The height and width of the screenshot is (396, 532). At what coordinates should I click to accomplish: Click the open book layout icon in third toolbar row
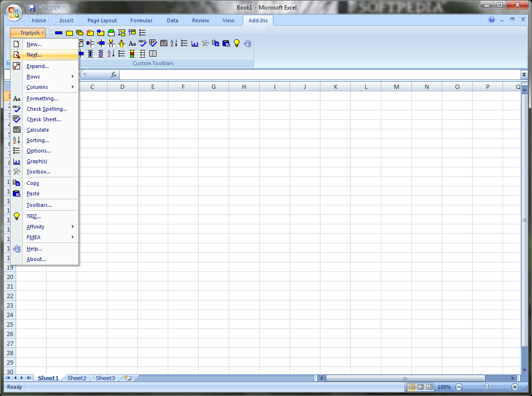[153, 54]
